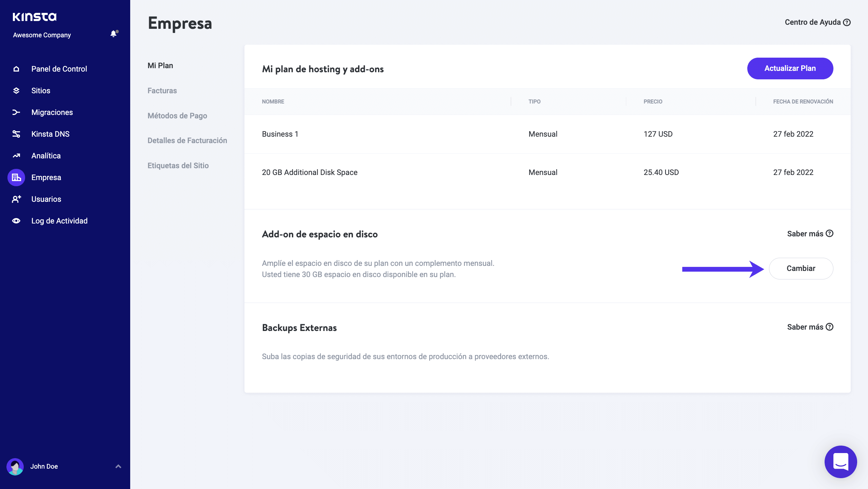868x489 pixels.
Task: Click the Kinsta DNS icon
Action: pos(16,134)
